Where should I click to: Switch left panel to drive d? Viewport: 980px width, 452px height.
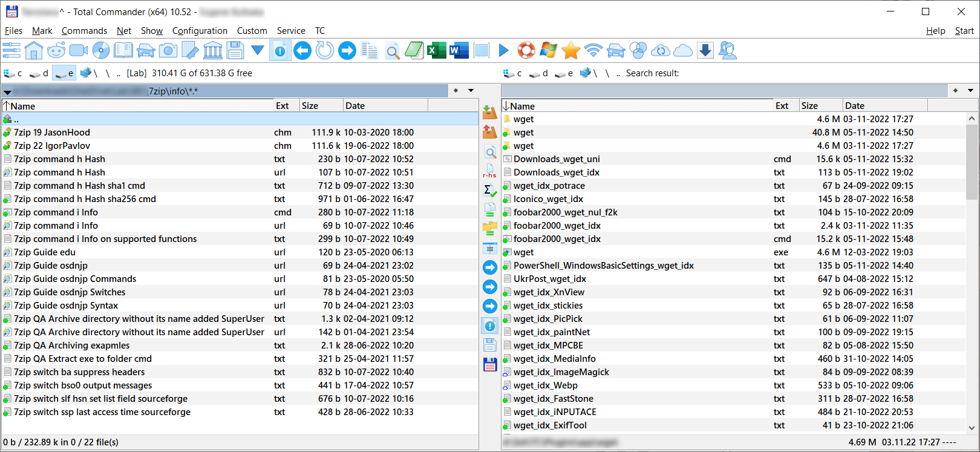(x=39, y=73)
